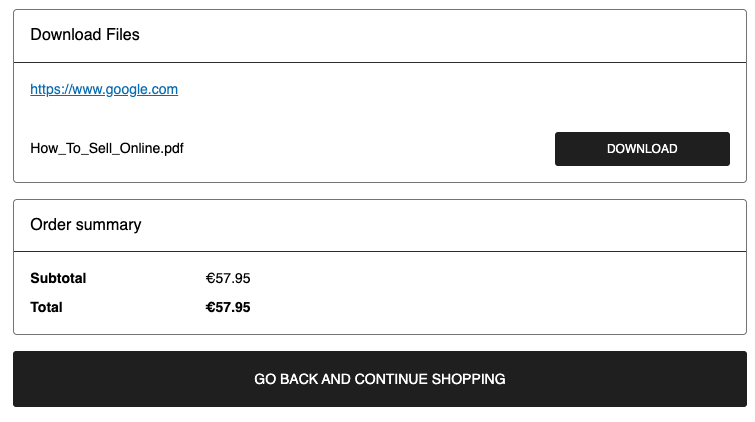Click the bold Total label

47,307
